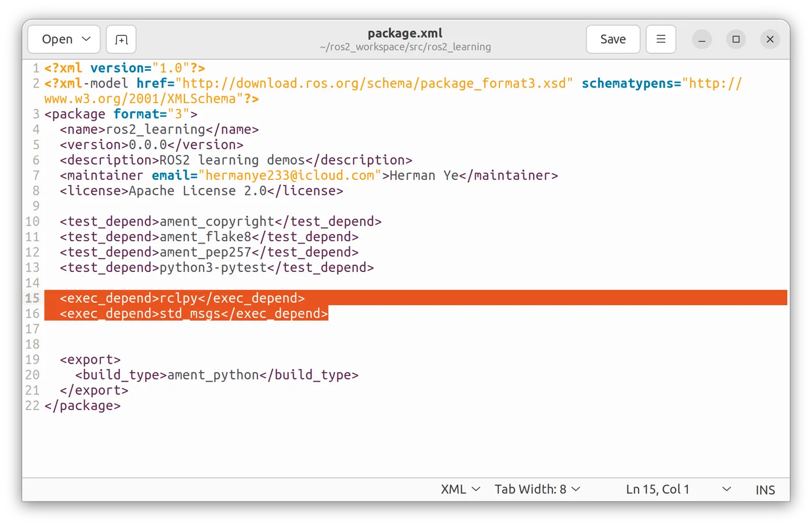Click the ament_copyright test_depend line
The image size is (812, 526).
coord(220,222)
